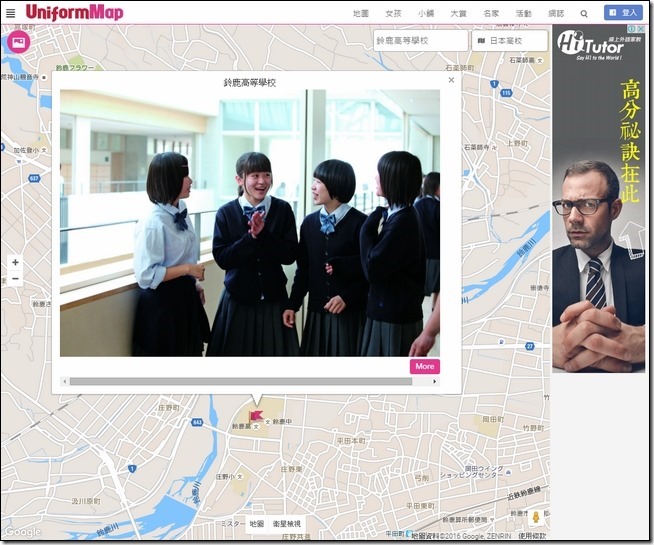
Task: Open the hamburger menu icon
Action: click(11, 13)
